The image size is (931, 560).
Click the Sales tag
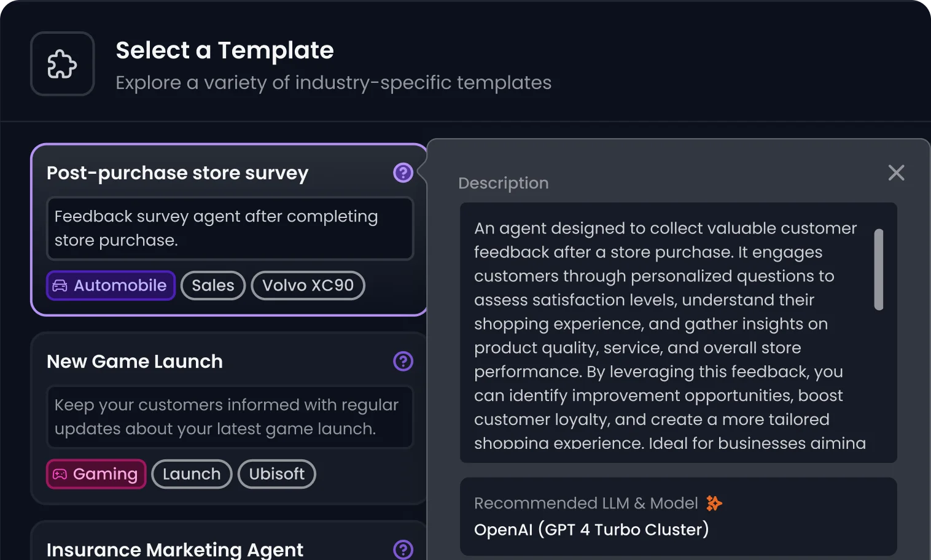[213, 286]
